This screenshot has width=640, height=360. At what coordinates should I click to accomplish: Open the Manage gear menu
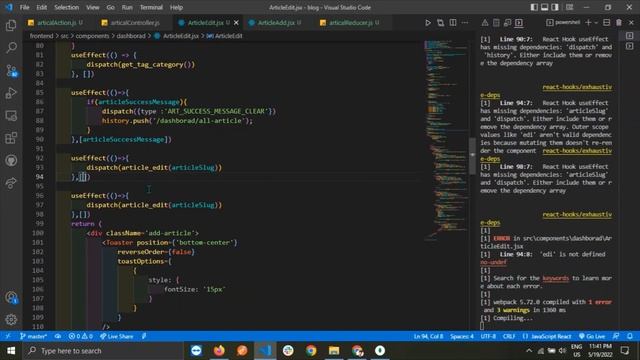click(11, 320)
